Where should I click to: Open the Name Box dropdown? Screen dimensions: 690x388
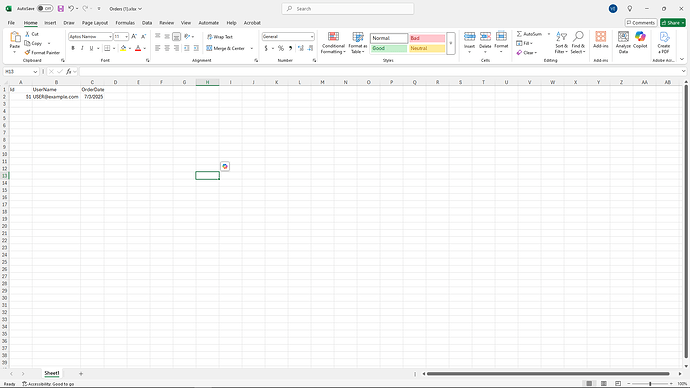[x=35, y=71]
